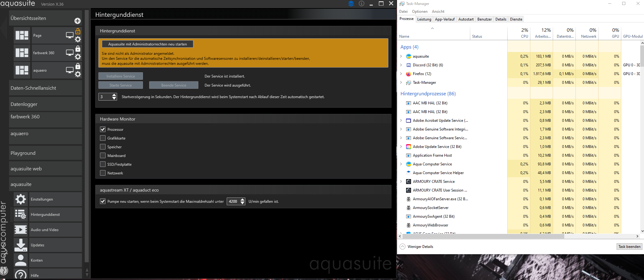Expand the Firefox (12) process group
Screen dimensions: 644x280
pyautogui.click(x=401, y=74)
